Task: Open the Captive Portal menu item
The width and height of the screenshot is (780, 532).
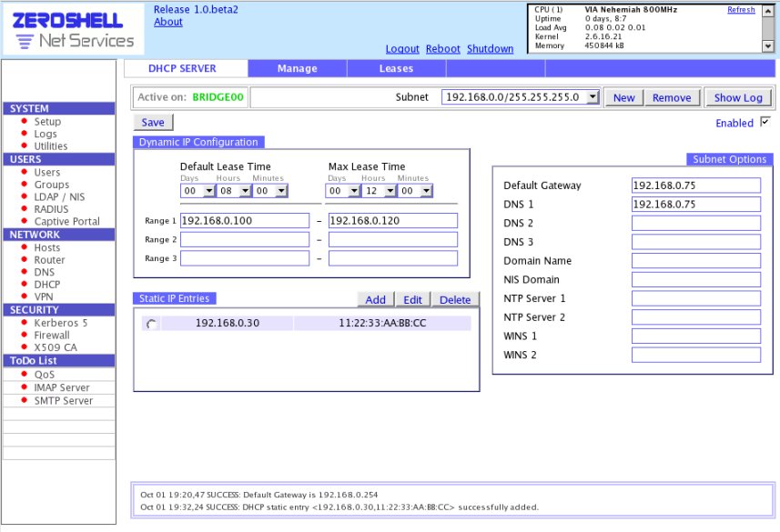Action: 66,222
